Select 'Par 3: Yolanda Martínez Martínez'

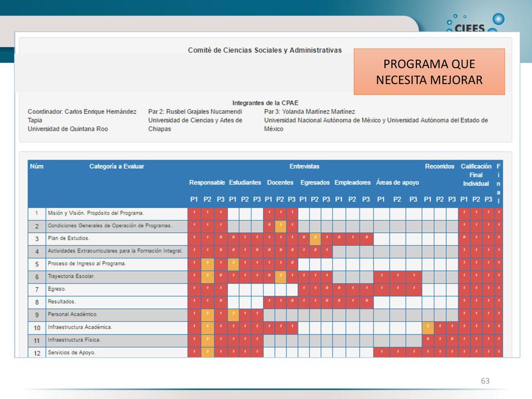point(310,112)
